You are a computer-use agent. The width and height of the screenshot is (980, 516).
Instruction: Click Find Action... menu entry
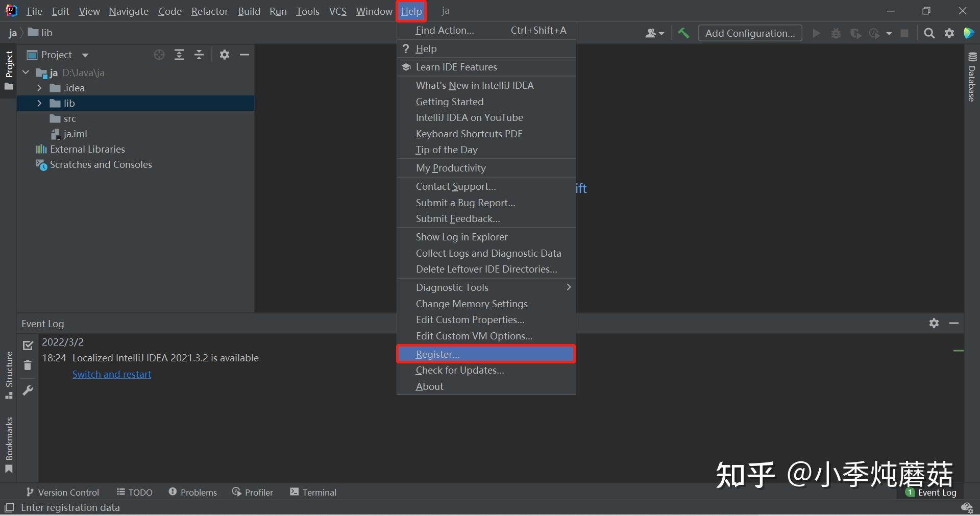(486, 30)
